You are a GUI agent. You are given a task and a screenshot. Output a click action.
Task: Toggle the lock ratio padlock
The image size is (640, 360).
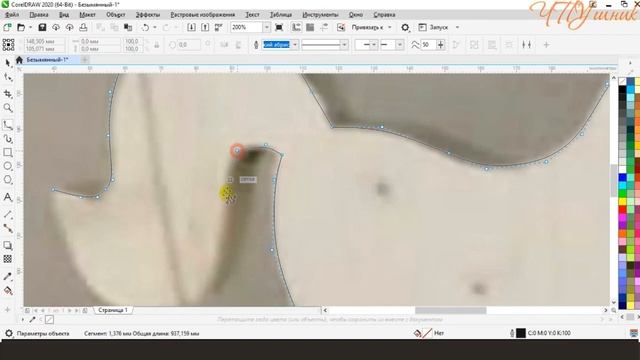pos(156,45)
